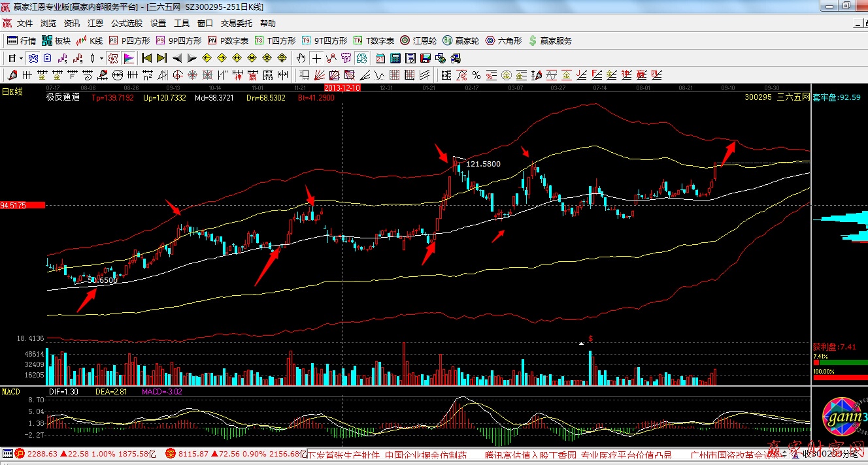Click the cyan chip distribution bar

click(x=843, y=219)
